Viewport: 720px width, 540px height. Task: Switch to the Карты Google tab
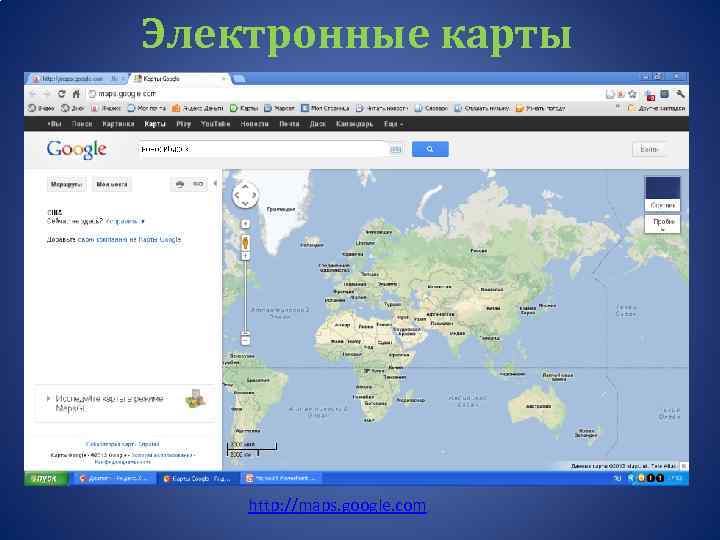(x=180, y=79)
